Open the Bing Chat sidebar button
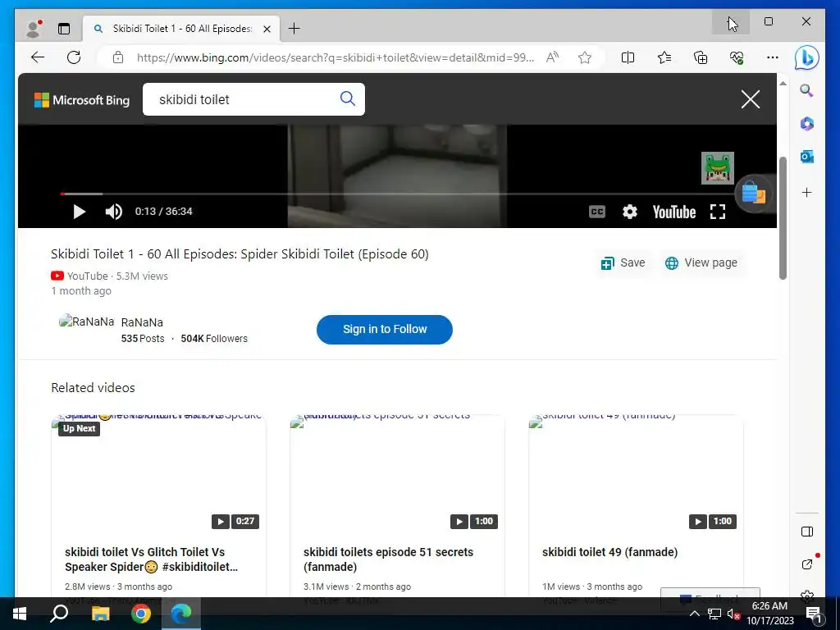 click(807, 58)
